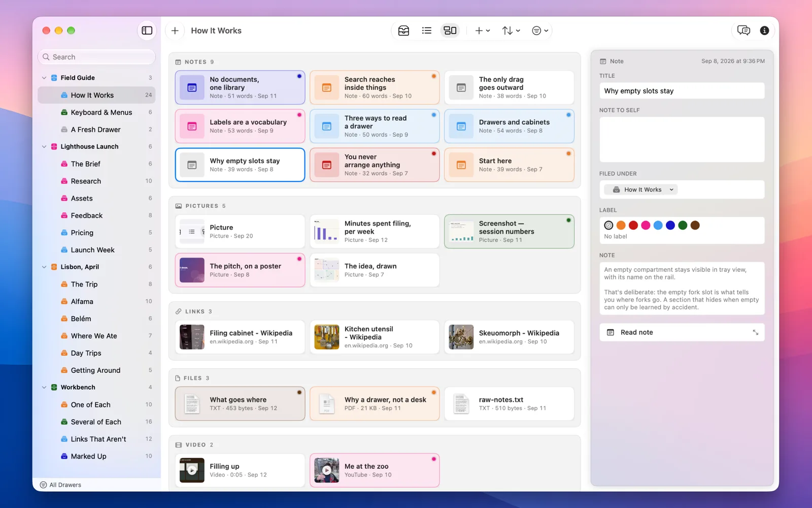Select the No documents, one library note

[x=240, y=87]
